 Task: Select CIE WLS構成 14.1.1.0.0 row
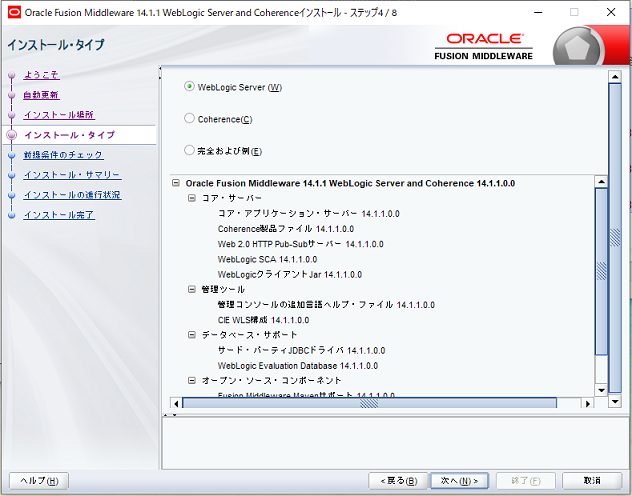pyautogui.click(x=263, y=320)
